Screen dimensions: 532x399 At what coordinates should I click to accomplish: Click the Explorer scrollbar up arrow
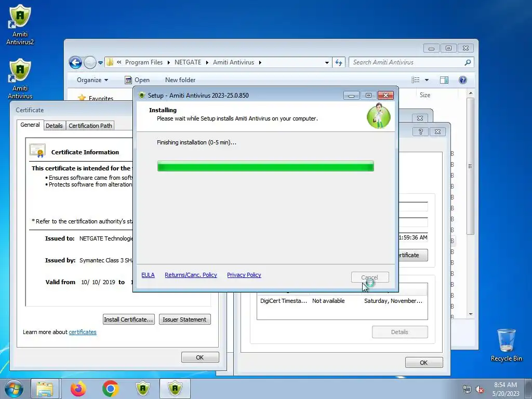470,92
